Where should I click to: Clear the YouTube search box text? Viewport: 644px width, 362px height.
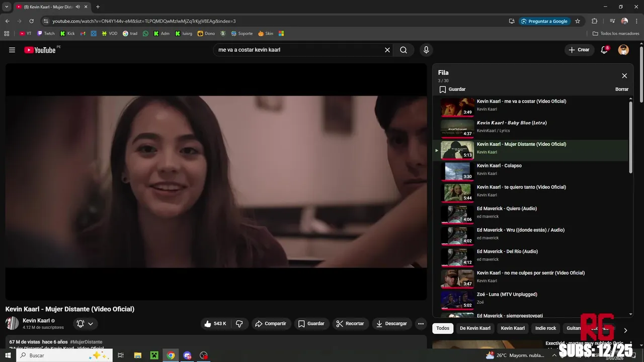point(387,50)
